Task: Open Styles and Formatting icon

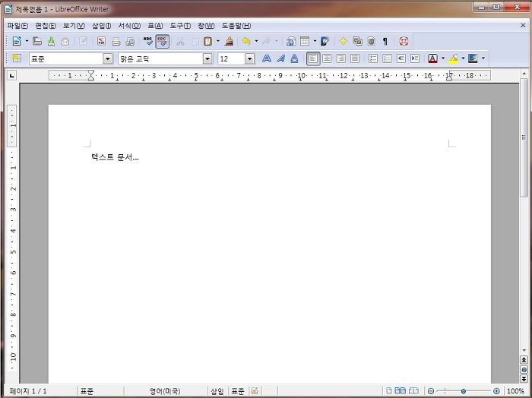Action: coord(17,58)
